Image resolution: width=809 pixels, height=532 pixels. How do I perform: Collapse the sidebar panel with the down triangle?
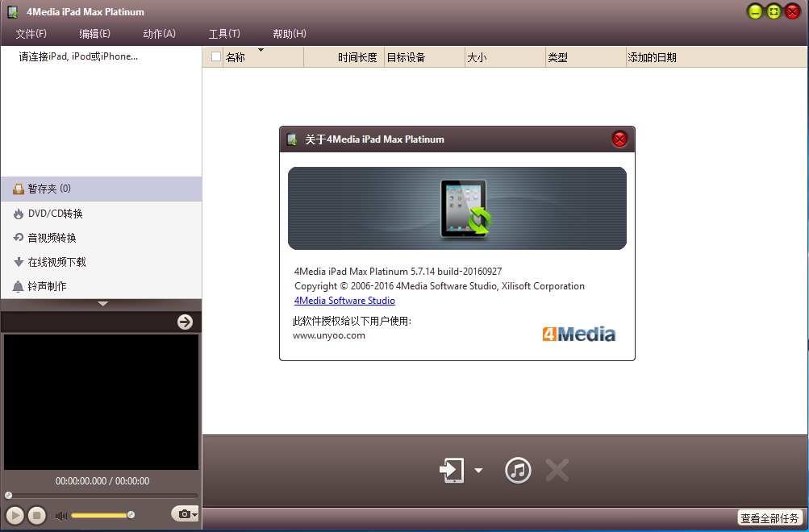pyautogui.click(x=102, y=304)
